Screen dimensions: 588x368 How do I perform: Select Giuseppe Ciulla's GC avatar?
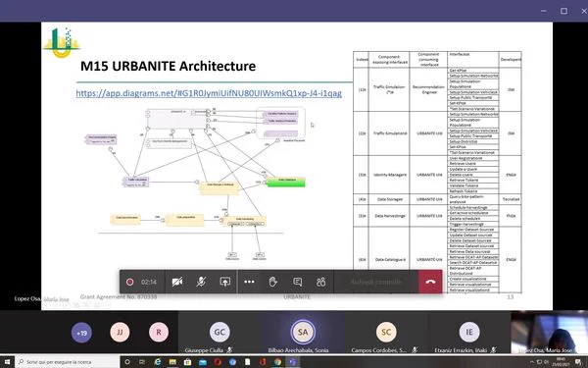tap(220, 333)
